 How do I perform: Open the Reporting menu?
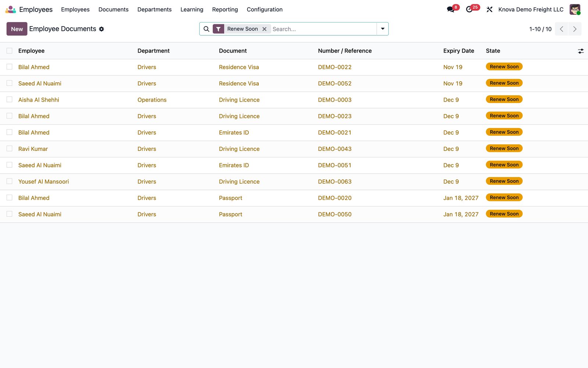(x=225, y=10)
